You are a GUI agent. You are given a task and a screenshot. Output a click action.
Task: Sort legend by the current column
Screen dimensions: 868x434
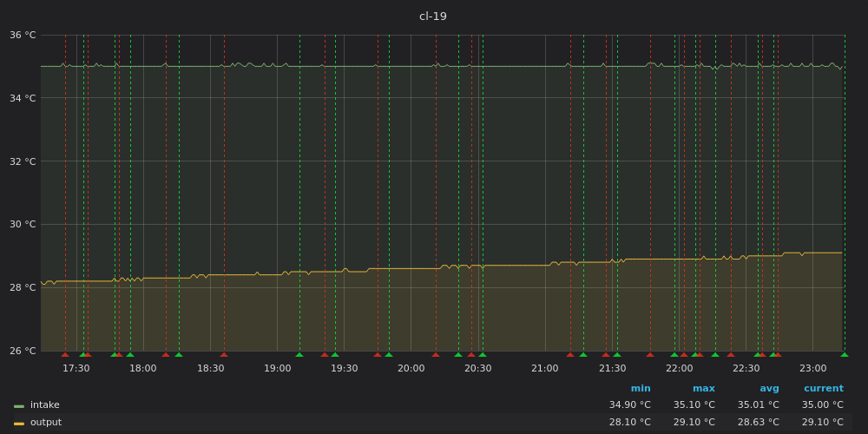tap(823, 389)
